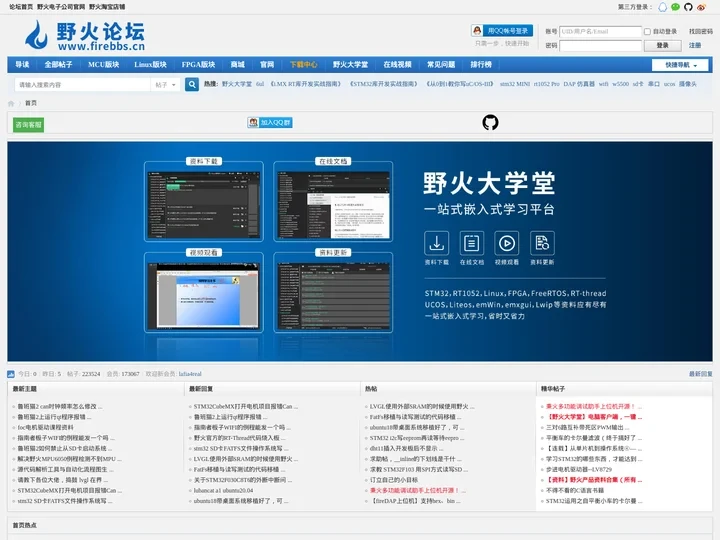Open the 订立自己的小目标 thread
This screenshot has width=720, height=540.
(x=394, y=480)
